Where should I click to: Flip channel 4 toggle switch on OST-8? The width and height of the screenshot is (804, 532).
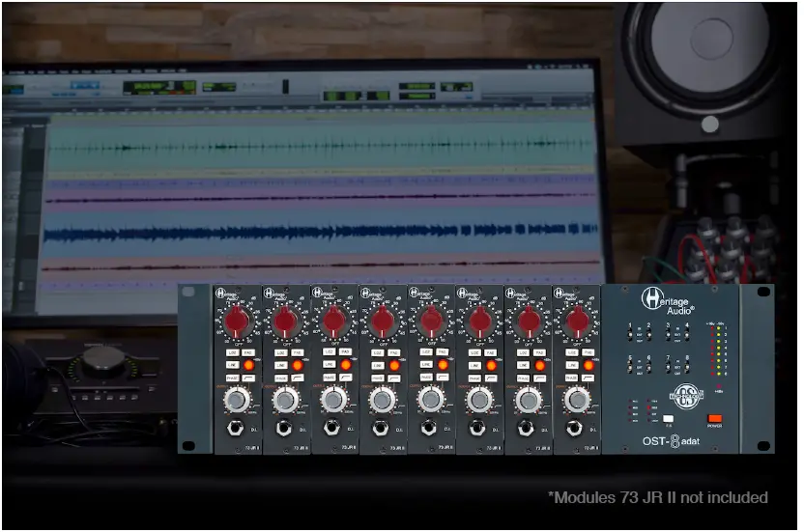pos(687,335)
